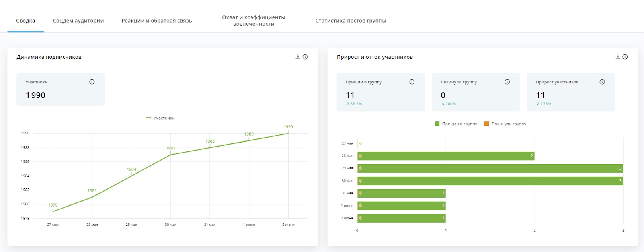Image resolution: width=644 pixels, height=252 pixels.
Task: Open info for Прирост и отток участников panel
Action: pos(625,57)
